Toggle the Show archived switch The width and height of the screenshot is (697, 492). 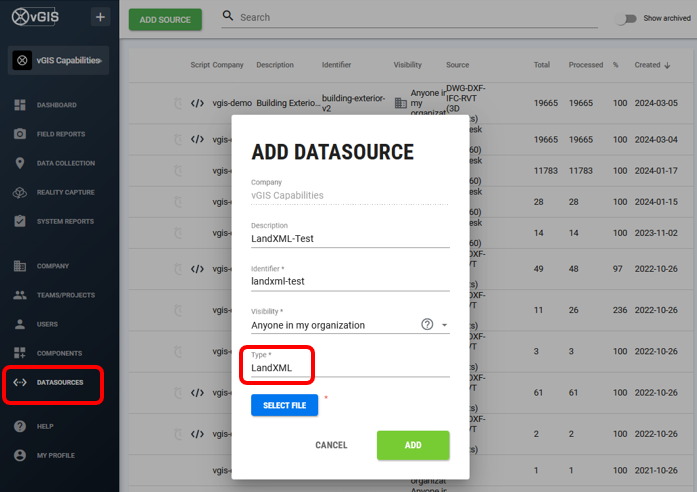pyautogui.click(x=626, y=19)
